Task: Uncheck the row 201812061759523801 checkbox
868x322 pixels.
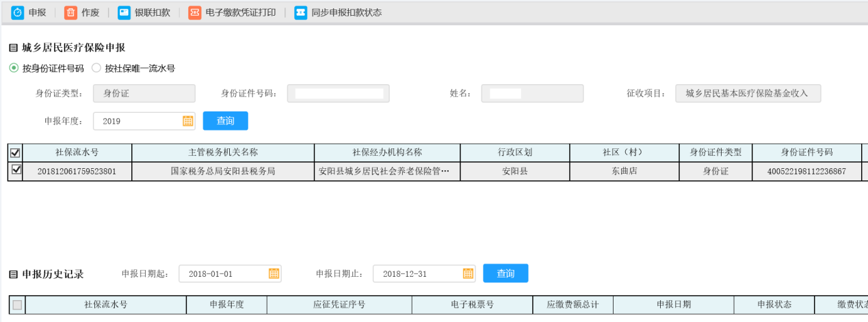Action: pyautogui.click(x=16, y=170)
